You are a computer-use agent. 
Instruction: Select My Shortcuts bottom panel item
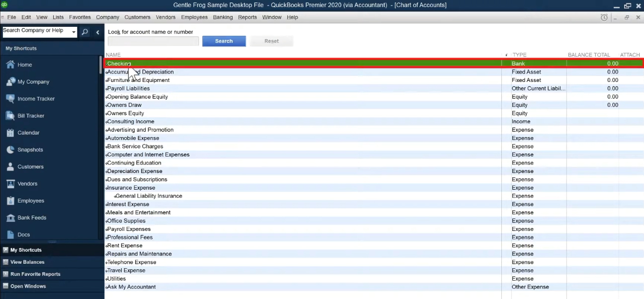point(26,250)
